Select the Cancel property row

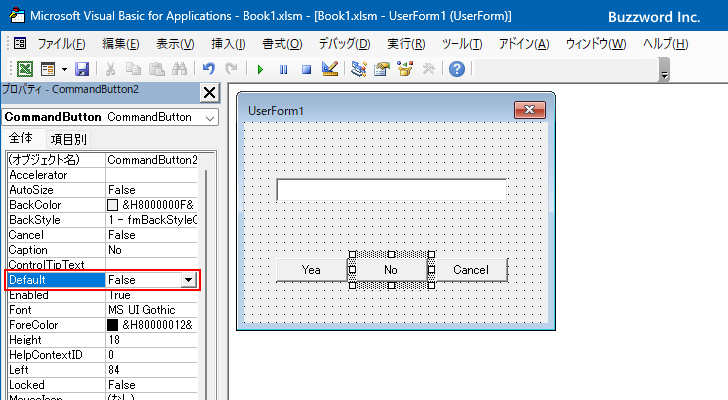click(102, 235)
